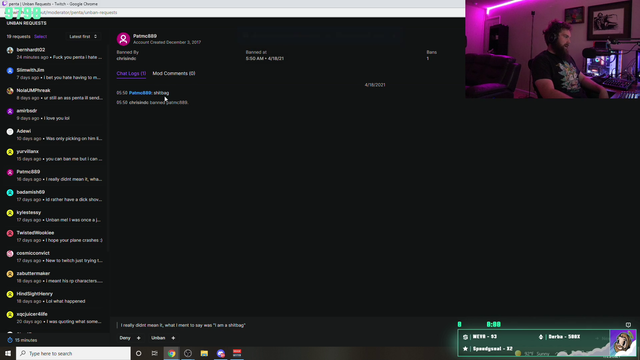Image resolution: width=640 pixels, height=360 pixels.
Task: Select bernhardt02 request row
Action: click(x=55, y=53)
